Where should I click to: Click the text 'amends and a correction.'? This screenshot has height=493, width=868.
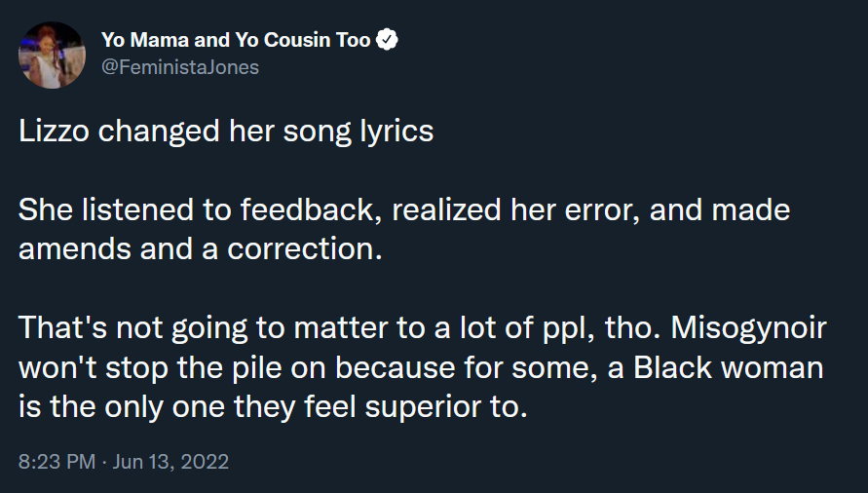[201, 249]
